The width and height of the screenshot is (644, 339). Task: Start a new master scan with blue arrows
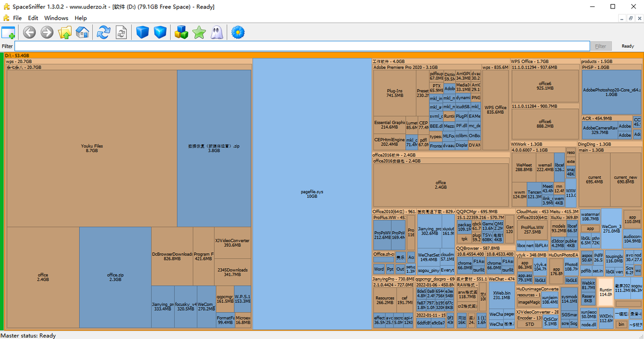point(103,33)
